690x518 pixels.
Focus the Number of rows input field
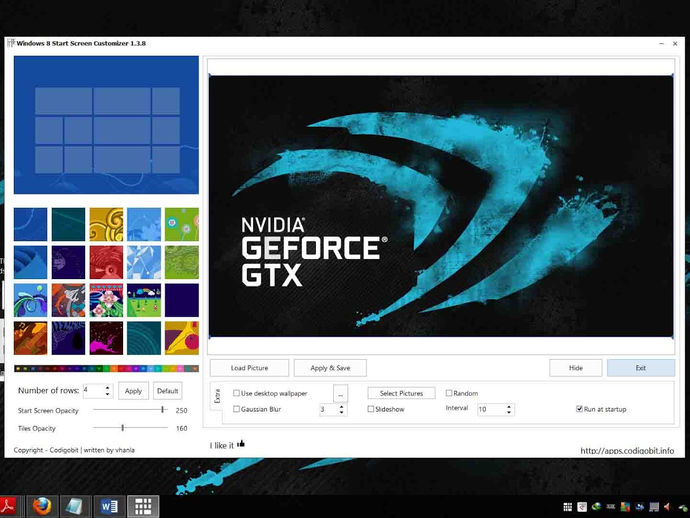click(x=93, y=391)
